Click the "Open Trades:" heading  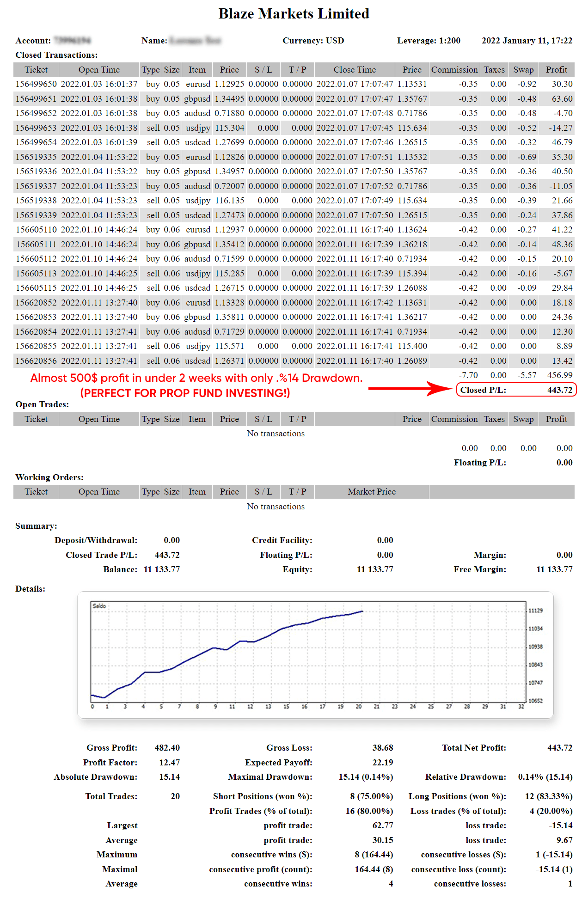[x=42, y=404]
